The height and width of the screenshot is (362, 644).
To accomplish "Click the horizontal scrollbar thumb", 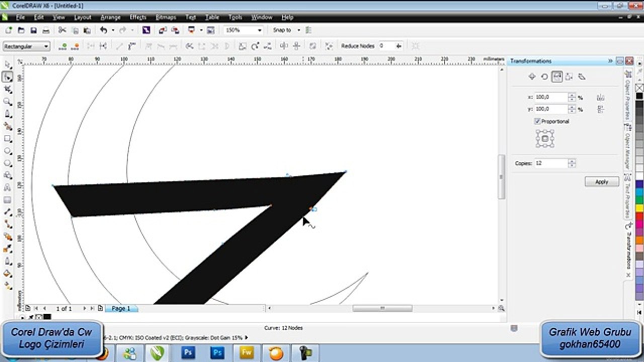I will pyautogui.click(x=382, y=308).
